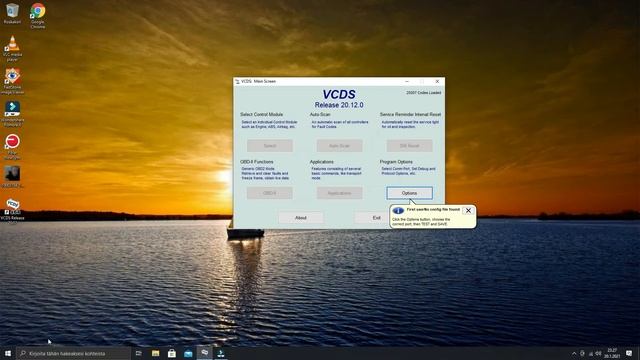Click the disabled SRI Reset button

pyautogui.click(x=409, y=146)
